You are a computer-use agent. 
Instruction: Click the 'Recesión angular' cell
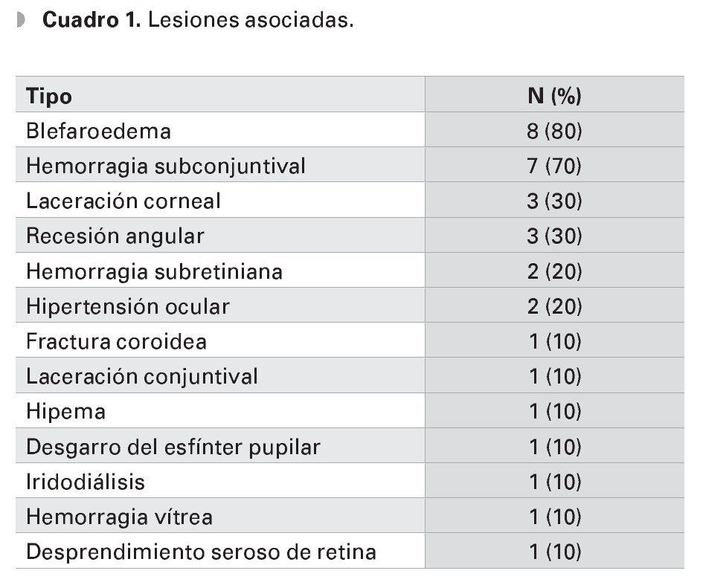coord(115,236)
